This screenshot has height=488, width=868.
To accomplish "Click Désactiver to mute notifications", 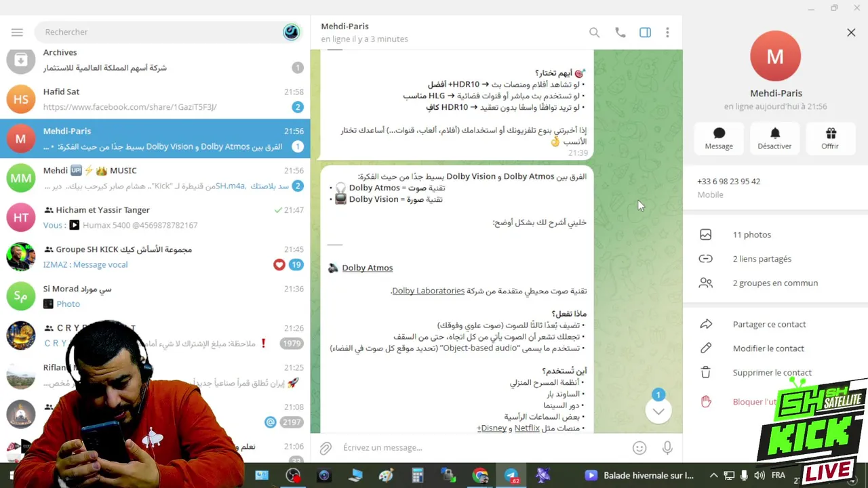I will [774, 138].
